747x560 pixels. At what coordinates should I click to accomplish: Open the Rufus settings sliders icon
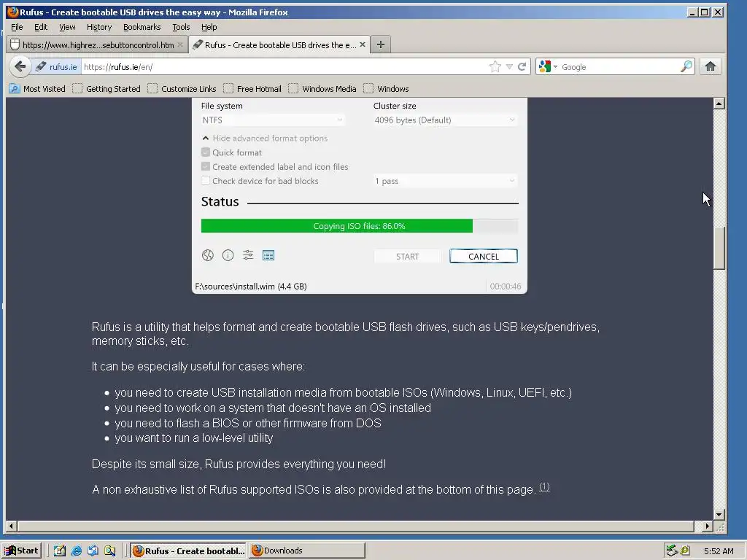pos(248,254)
